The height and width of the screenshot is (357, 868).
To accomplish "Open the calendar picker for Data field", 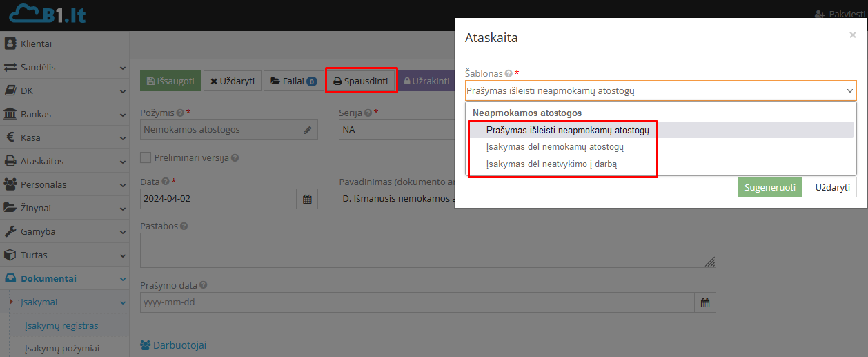I will point(308,199).
